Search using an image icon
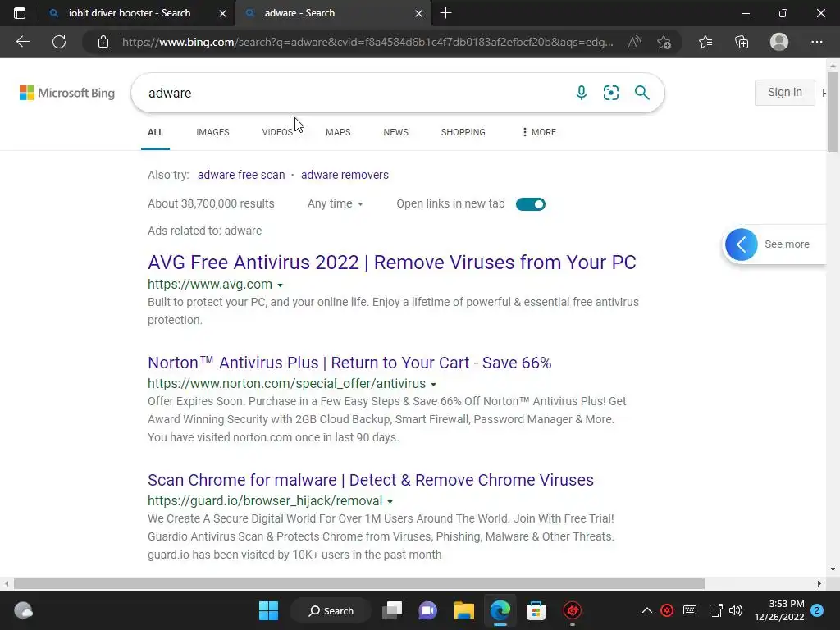Viewport: 840px width, 630px height. click(x=610, y=93)
